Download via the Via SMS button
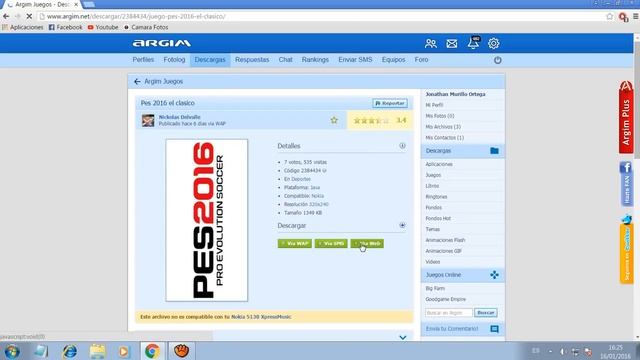This screenshot has width=640, height=360. pos(331,244)
